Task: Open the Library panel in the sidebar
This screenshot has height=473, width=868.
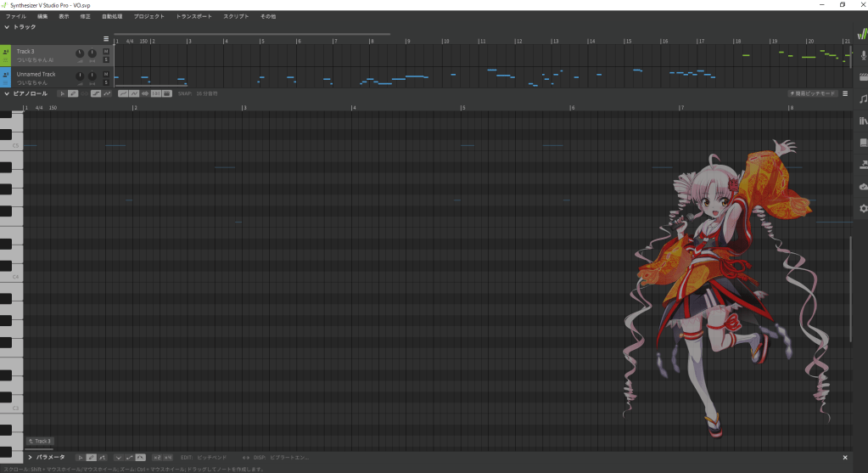Action: (x=863, y=121)
